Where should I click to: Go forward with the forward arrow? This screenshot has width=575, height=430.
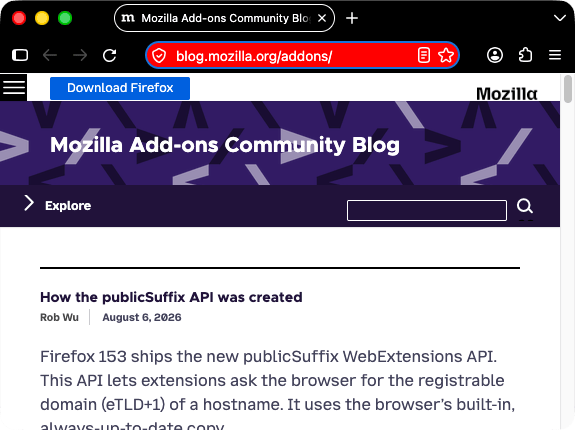pyautogui.click(x=80, y=55)
